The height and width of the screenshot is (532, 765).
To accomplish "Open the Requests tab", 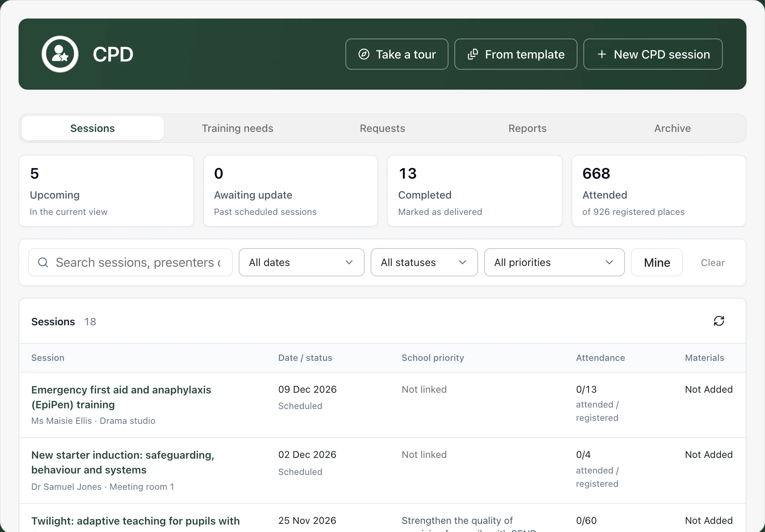I will [x=382, y=128].
